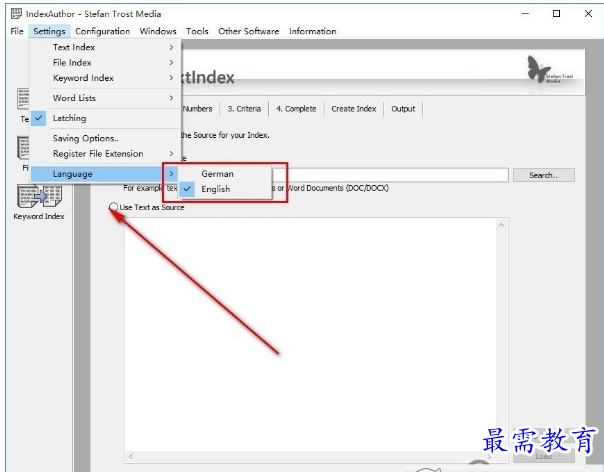
Task: Open the Tools menu
Action: pyautogui.click(x=197, y=31)
